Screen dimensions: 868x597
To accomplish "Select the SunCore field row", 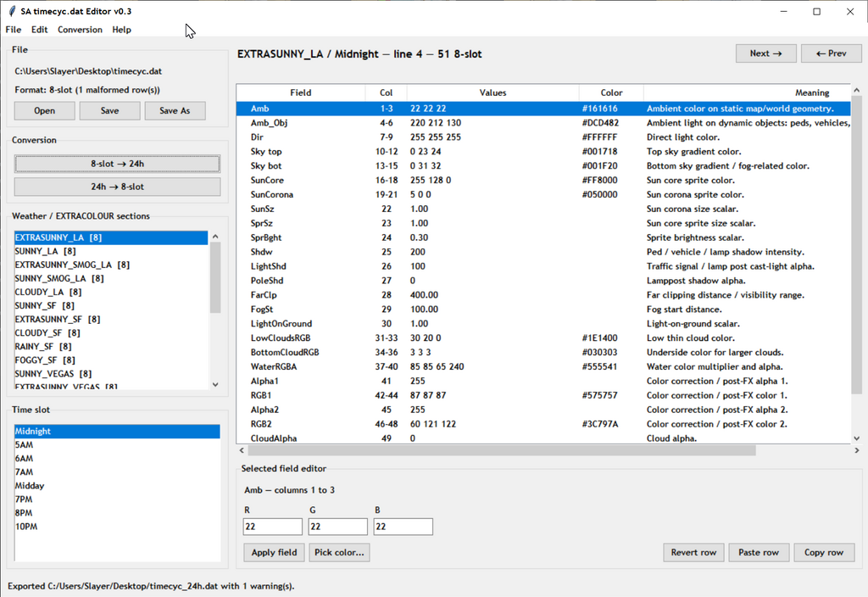I will [543, 181].
